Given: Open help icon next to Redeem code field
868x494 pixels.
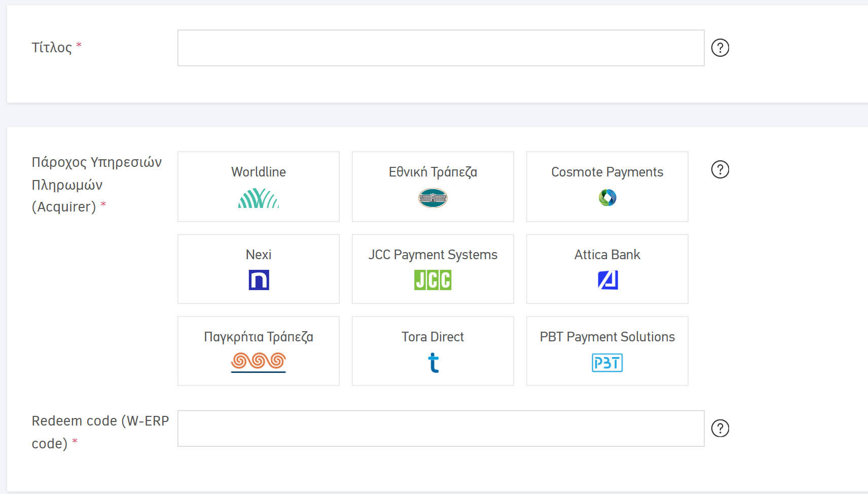Looking at the screenshot, I should pos(720,429).
